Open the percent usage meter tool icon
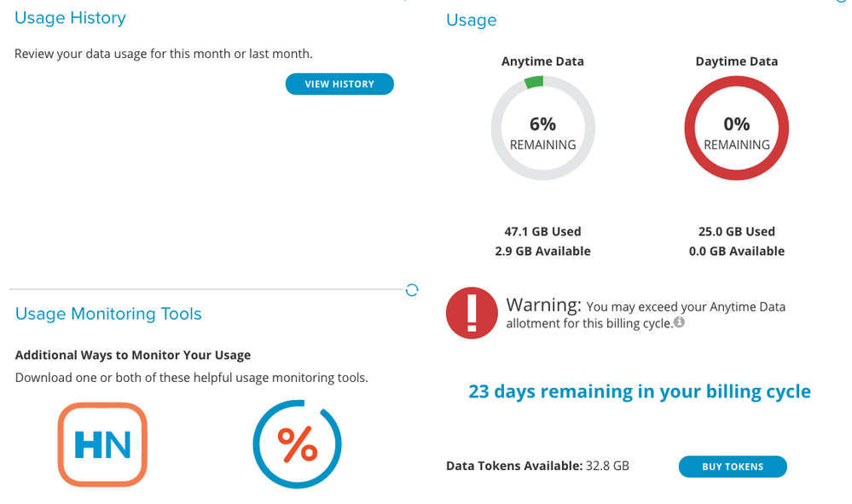Viewport: 852px width, 504px height. 297,444
